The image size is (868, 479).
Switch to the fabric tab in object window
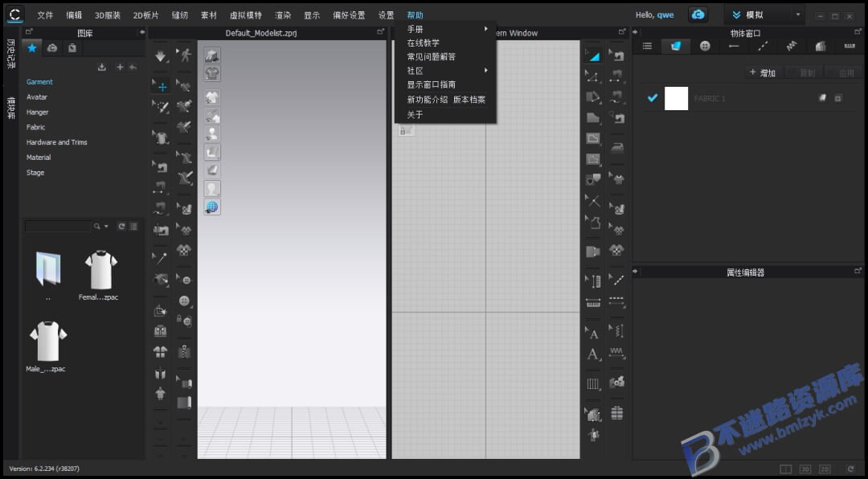(x=676, y=47)
